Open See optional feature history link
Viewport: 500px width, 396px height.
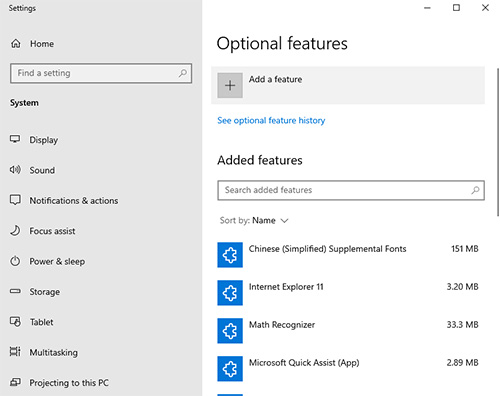tap(271, 120)
